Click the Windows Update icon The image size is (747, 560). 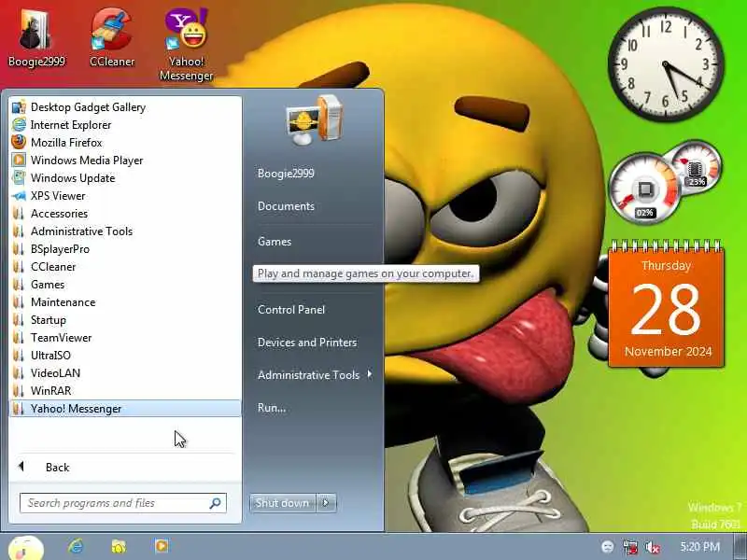[19, 178]
